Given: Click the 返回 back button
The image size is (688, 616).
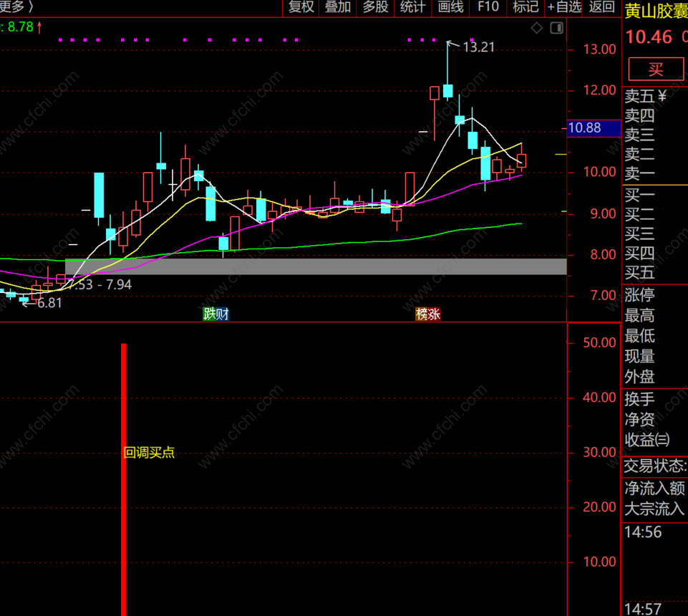Looking at the screenshot, I should pos(601,7).
